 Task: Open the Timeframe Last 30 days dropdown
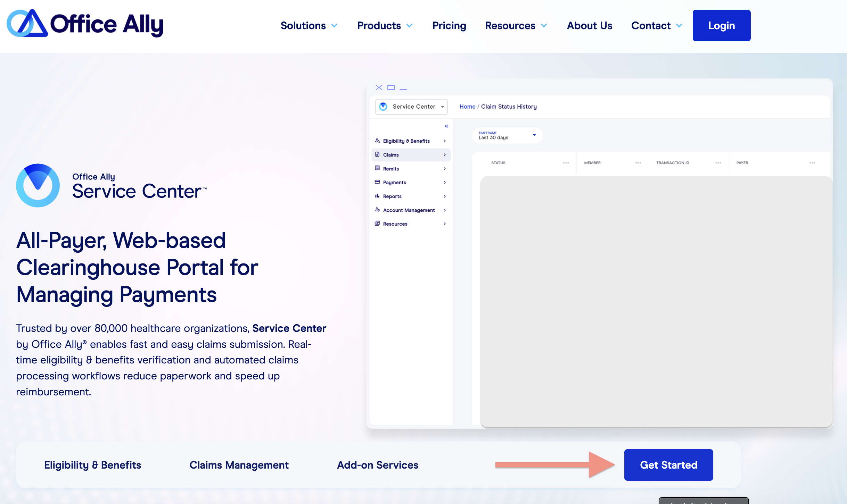click(x=507, y=135)
